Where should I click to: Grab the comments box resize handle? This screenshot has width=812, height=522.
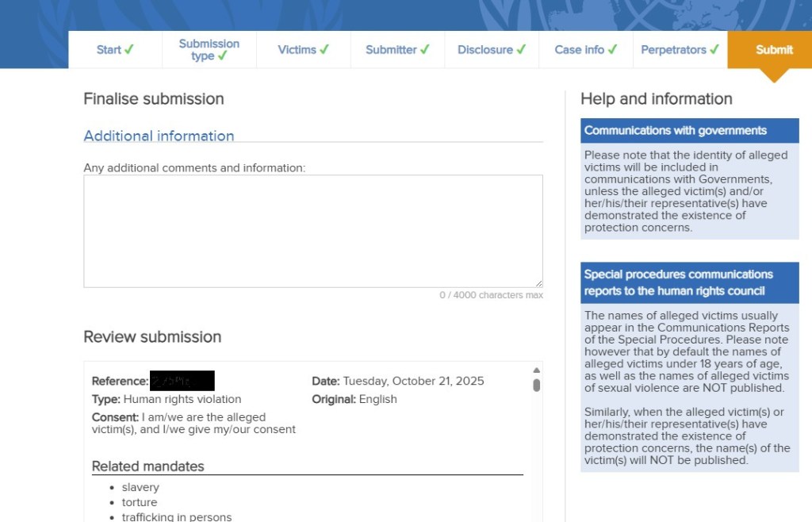pyautogui.click(x=538, y=283)
